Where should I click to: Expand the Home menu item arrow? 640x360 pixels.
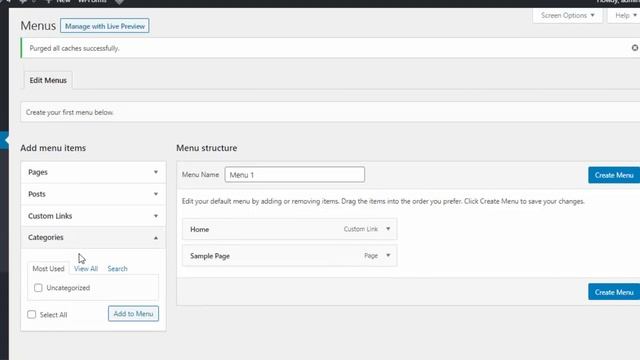(x=388, y=229)
